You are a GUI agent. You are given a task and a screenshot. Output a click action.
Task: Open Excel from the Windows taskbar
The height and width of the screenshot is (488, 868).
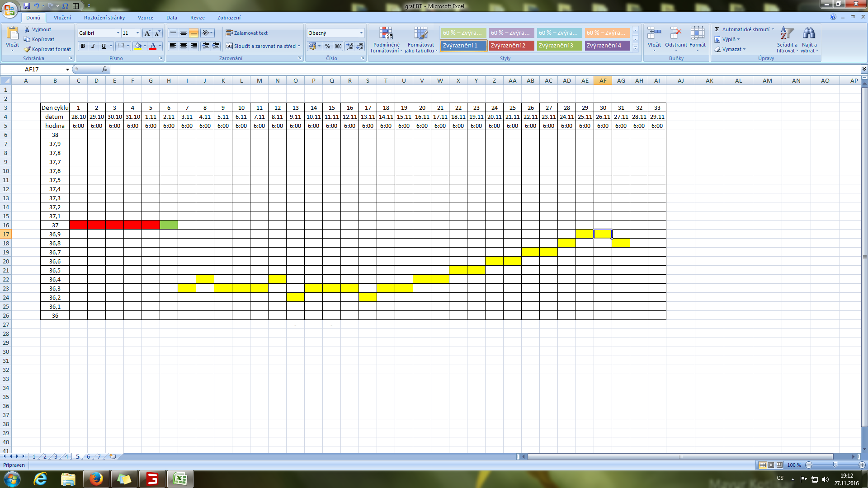point(180,479)
